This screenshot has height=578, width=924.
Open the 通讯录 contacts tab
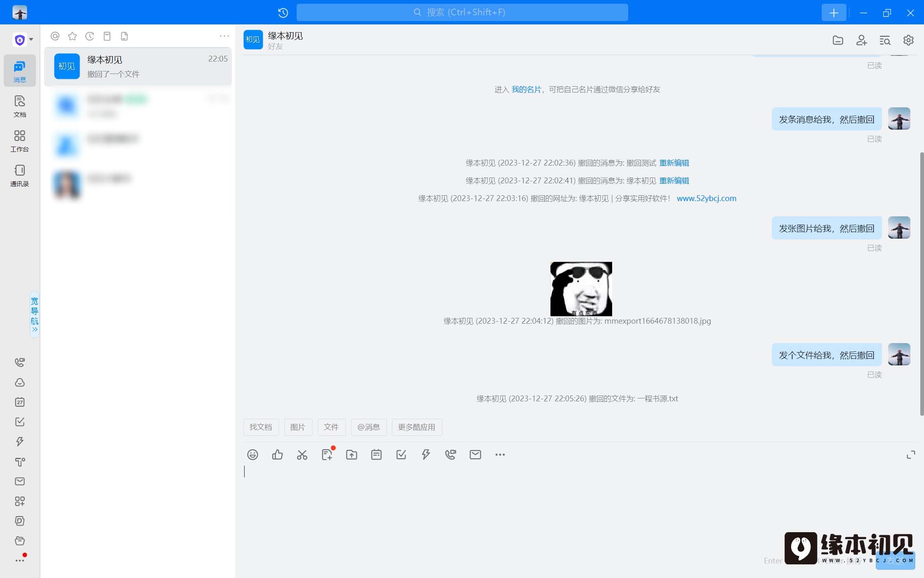coord(20,175)
